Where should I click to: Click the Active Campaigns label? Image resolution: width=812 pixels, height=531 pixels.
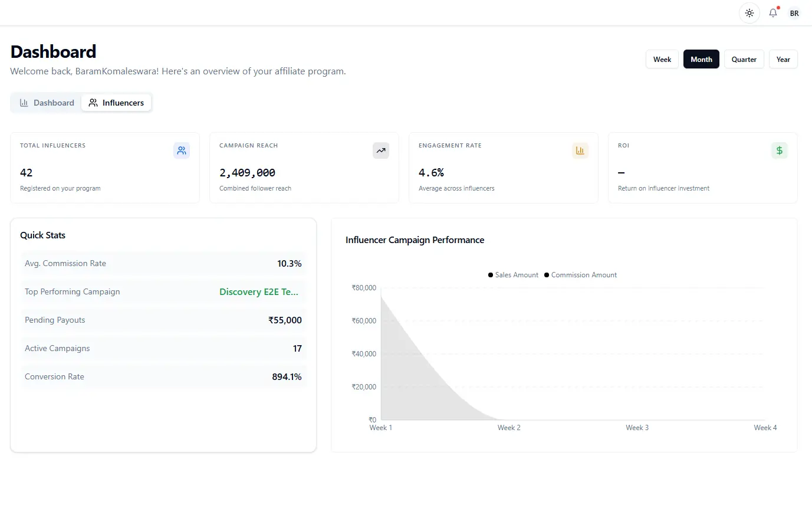57,348
